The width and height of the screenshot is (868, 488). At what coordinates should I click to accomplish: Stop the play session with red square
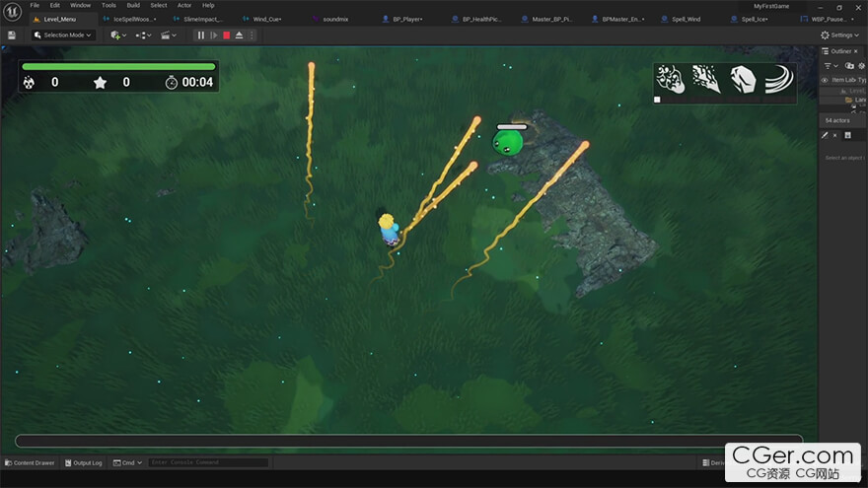pyautogui.click(x=227, y=35)
